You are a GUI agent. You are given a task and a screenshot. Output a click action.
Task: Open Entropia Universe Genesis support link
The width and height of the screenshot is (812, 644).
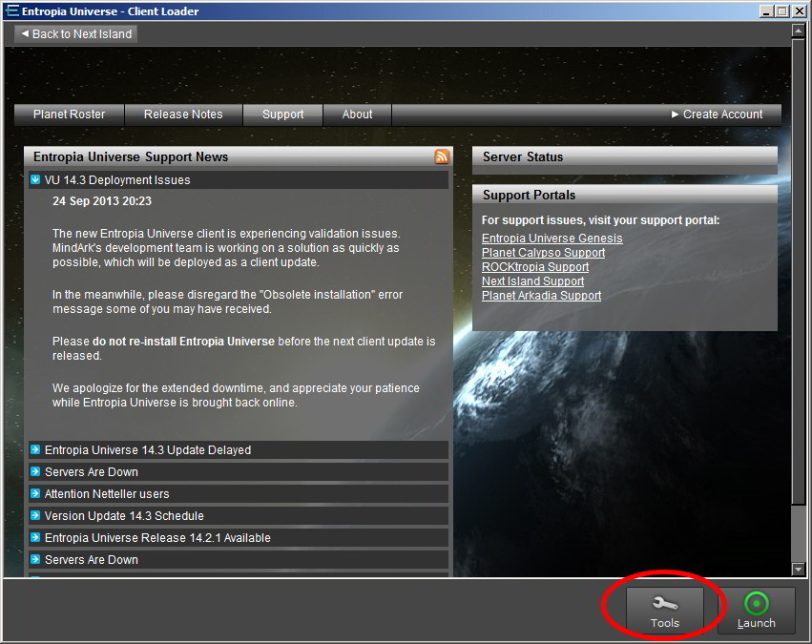coord(552,239)
